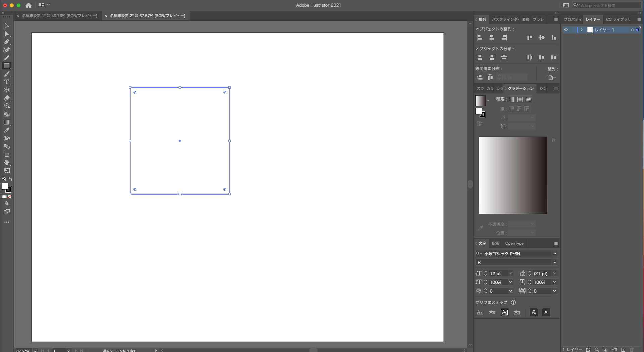Expand レイヤー 1 disclosure arrow
The width and height of the screenshot is (644, 352).
point(582,30)
